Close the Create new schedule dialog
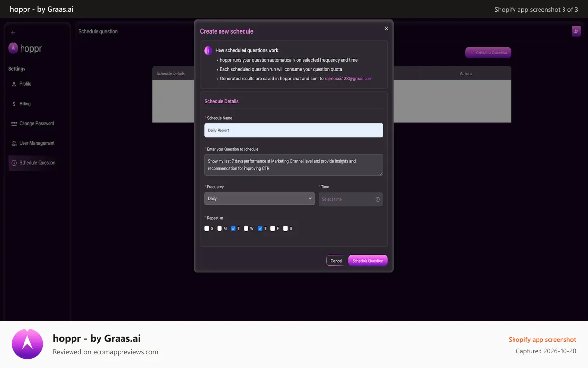The image size is (588, 368). [x=386, y=29]
